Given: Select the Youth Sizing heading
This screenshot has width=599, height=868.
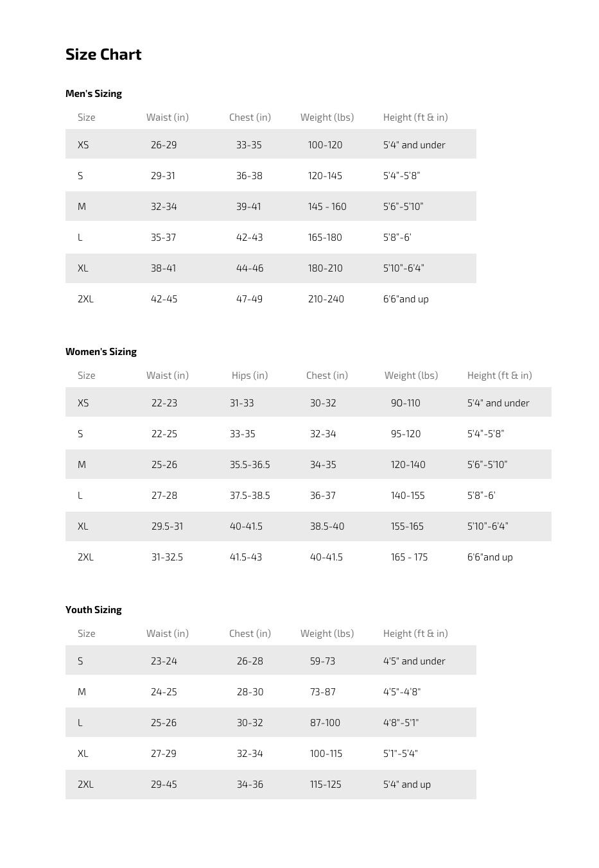Looking at the screenshot, I should (94, 610).
